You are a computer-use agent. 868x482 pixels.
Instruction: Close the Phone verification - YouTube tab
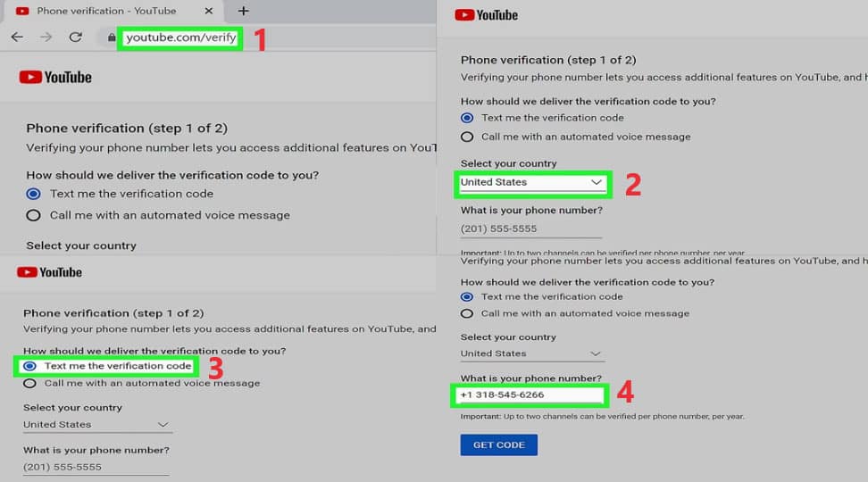pos(209,11)
